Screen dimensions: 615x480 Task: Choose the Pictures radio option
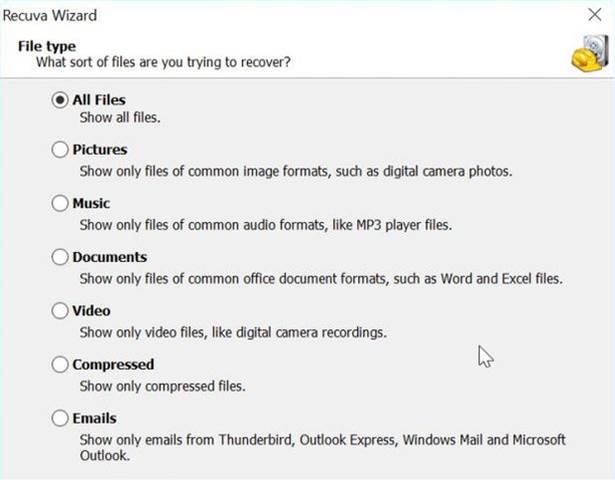(60, 150)
